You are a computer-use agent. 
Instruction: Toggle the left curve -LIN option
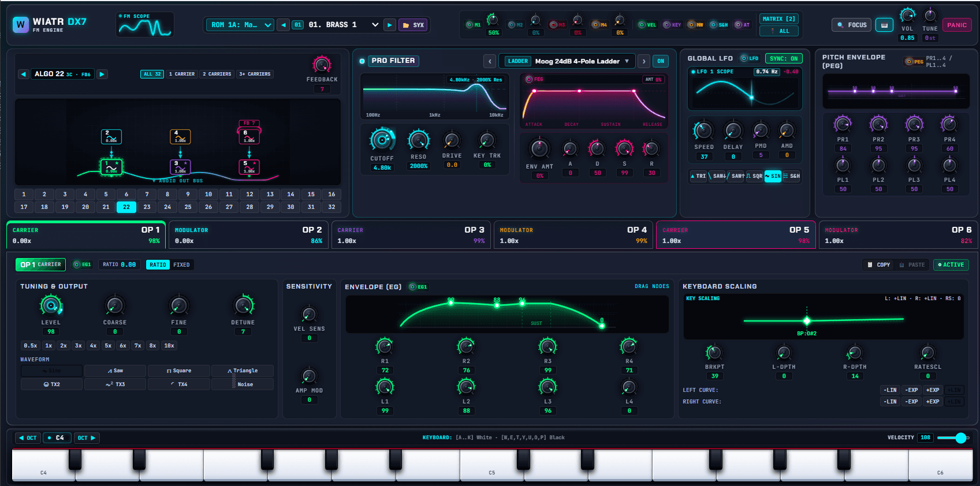(890, 390)
